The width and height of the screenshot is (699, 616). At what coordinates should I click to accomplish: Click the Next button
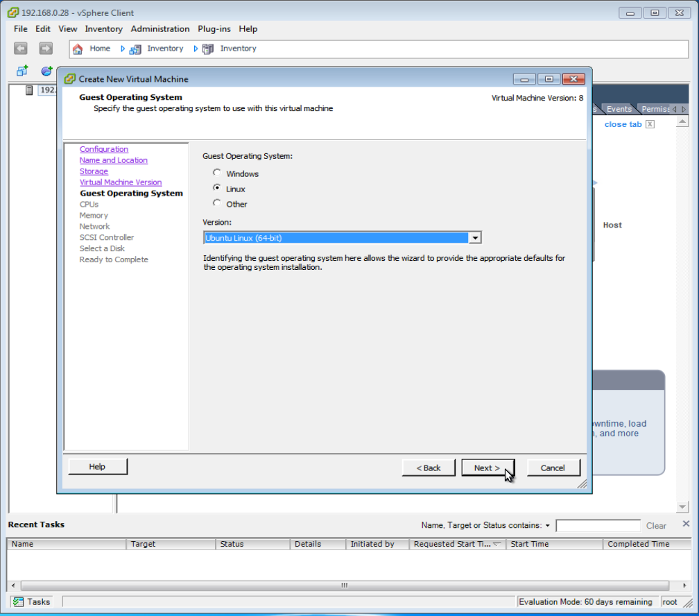pyautogui.click(x=487, y=468)
